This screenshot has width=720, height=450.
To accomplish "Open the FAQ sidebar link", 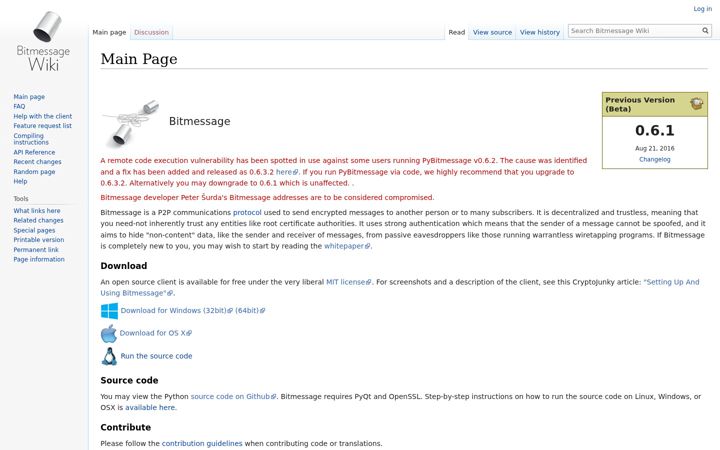I will [x=19, y=107].
